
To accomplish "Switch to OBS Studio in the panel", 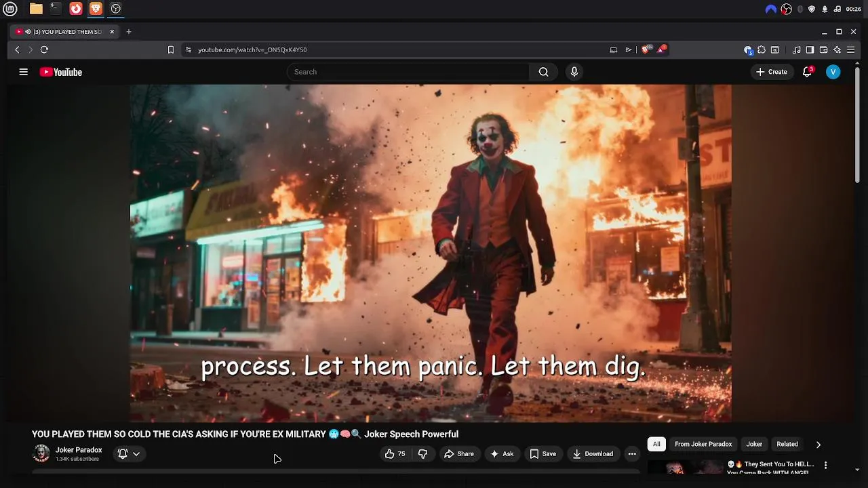I will pyautogui.click(x=116, y=9).
